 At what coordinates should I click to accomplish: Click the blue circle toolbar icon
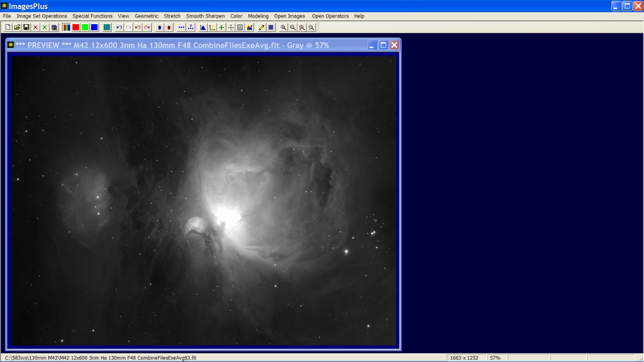coord(159,27)
